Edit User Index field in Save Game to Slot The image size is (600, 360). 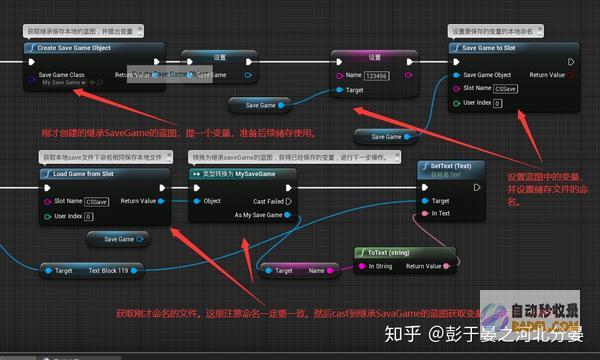tap(497, 103)
